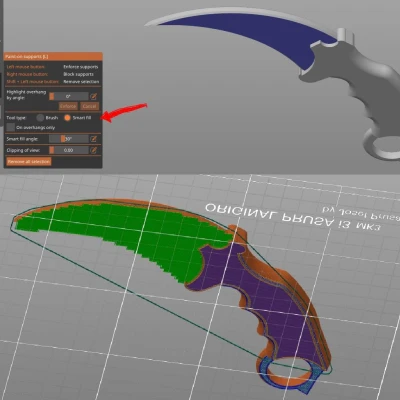Image resolution: width=400 pixels, height=400 pixels.
Task: Click the Paint-on supports panel title bar
Action: click(x=53, y=56)
